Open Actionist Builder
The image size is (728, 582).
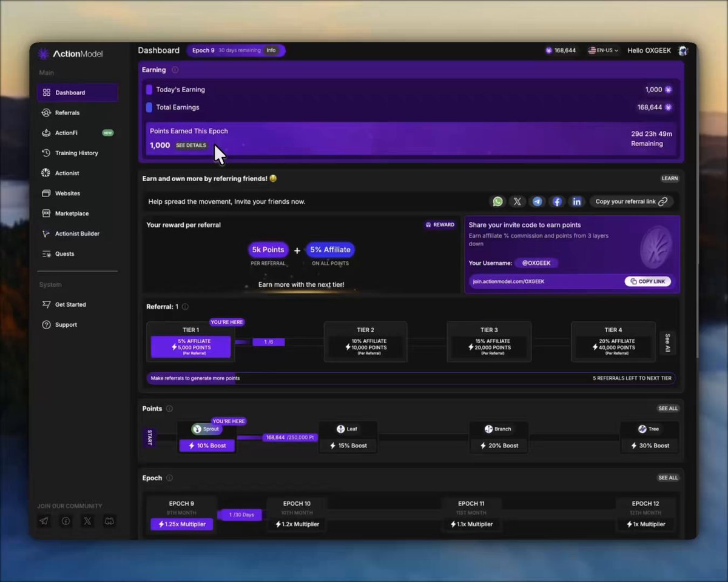tap(78, 233)
